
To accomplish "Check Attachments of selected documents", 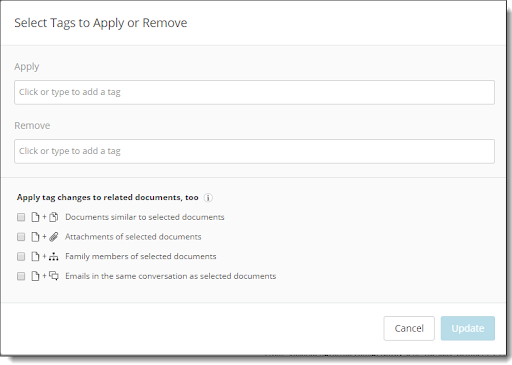I will [x=21, y=237].
